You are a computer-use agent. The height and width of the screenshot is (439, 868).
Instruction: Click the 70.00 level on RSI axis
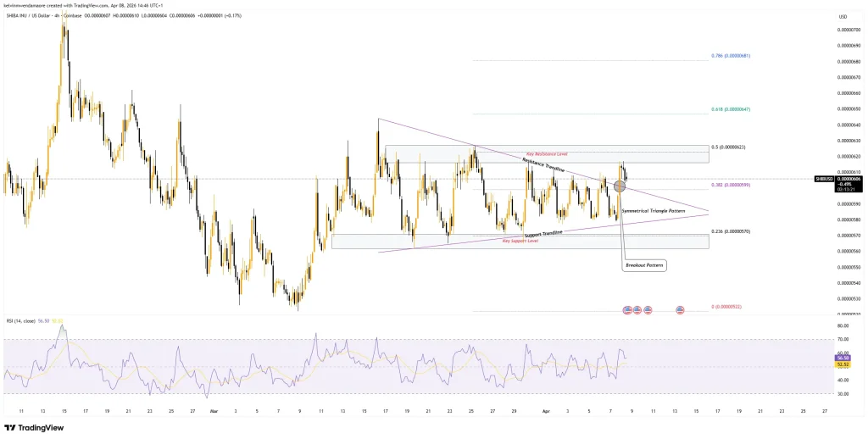(843, 339)
